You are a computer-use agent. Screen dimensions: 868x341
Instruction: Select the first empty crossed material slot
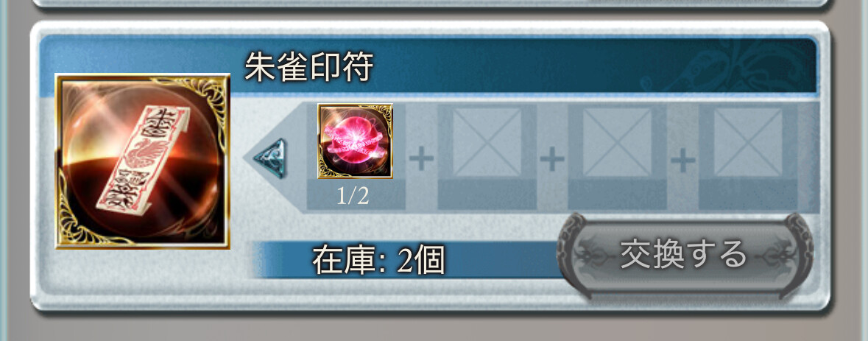[x=487, y=142]
